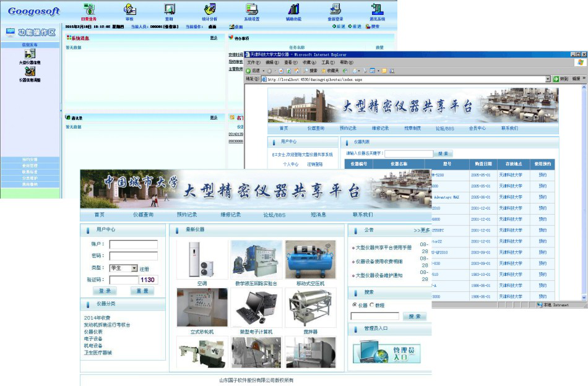Select the 教程 radio button in search panel
Screen dimensions: 588x386
[x=372, y=305]
